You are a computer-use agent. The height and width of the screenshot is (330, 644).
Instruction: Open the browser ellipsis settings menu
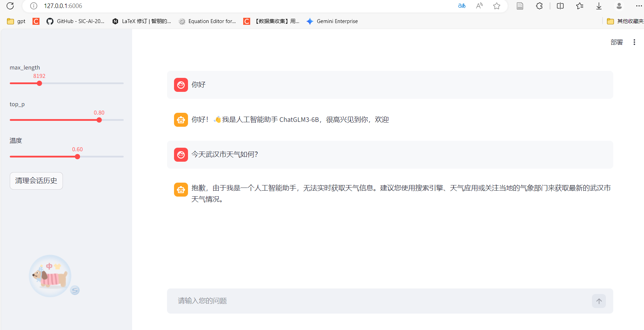click(639, 6)
